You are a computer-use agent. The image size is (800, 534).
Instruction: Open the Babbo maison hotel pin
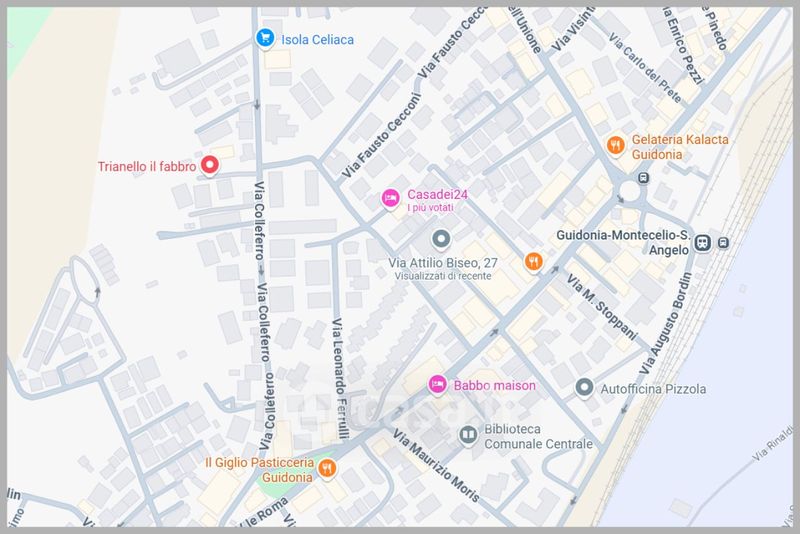437,385
